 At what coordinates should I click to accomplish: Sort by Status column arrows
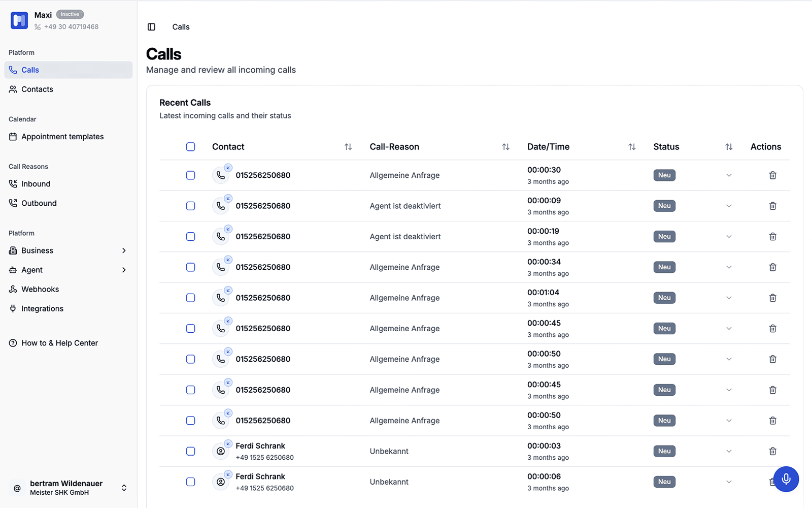(729, 147)
